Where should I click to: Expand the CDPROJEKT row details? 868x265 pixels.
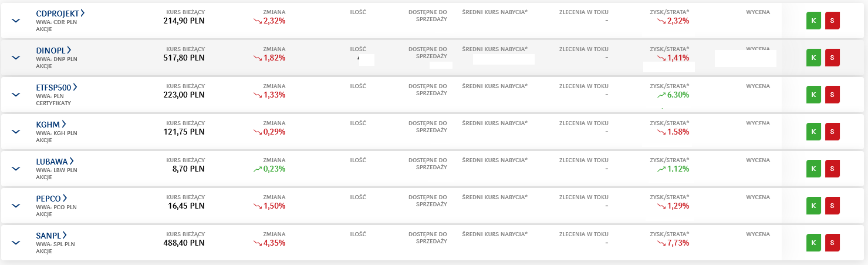pos(16,21)
